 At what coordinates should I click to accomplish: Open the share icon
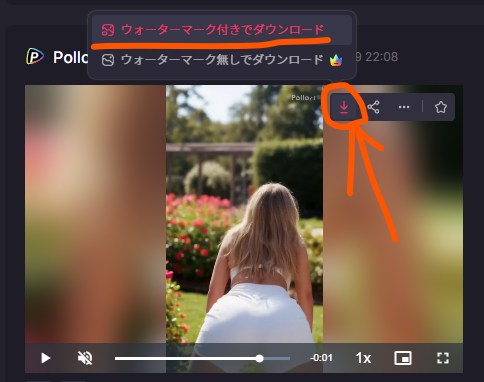coord(373,107)
